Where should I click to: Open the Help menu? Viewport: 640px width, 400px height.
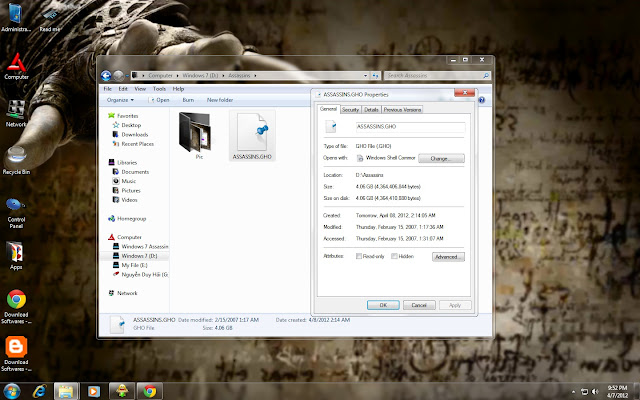(178, 89)
